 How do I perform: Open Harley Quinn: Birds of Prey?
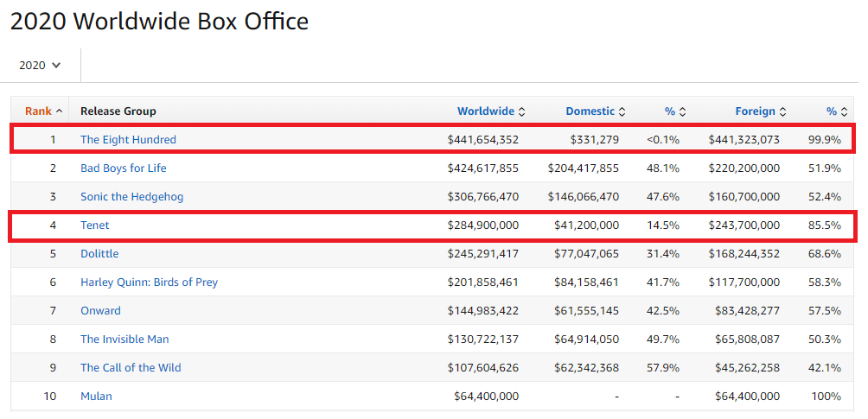click(149, 283)
